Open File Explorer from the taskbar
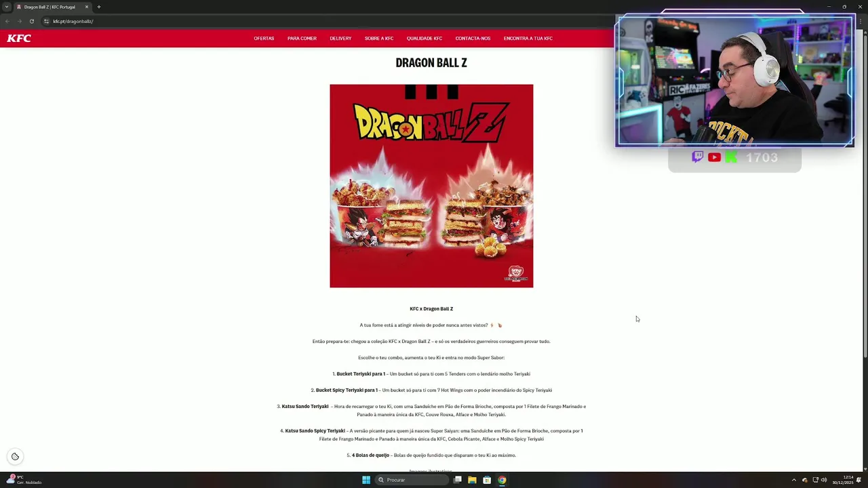This screenshot has width=868, height=488. pos(472,480)
